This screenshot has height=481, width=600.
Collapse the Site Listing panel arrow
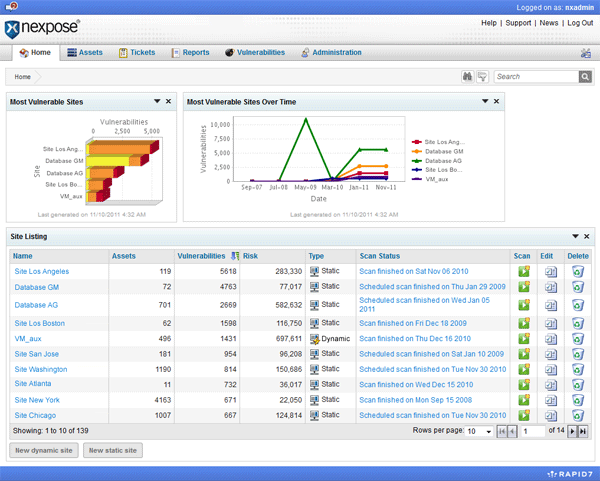(x=575, y=236)
